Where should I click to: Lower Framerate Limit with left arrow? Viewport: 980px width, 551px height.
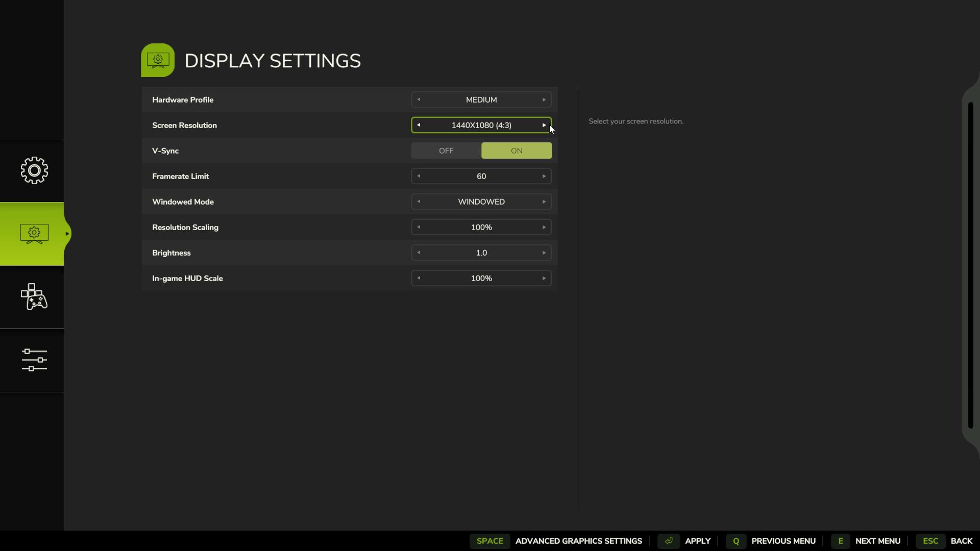pos(419,176)
